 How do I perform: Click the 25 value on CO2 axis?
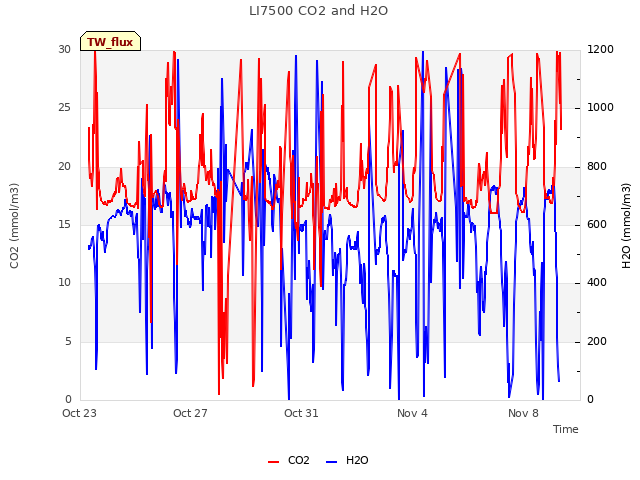pyautogui.click(x=64, y=108)
